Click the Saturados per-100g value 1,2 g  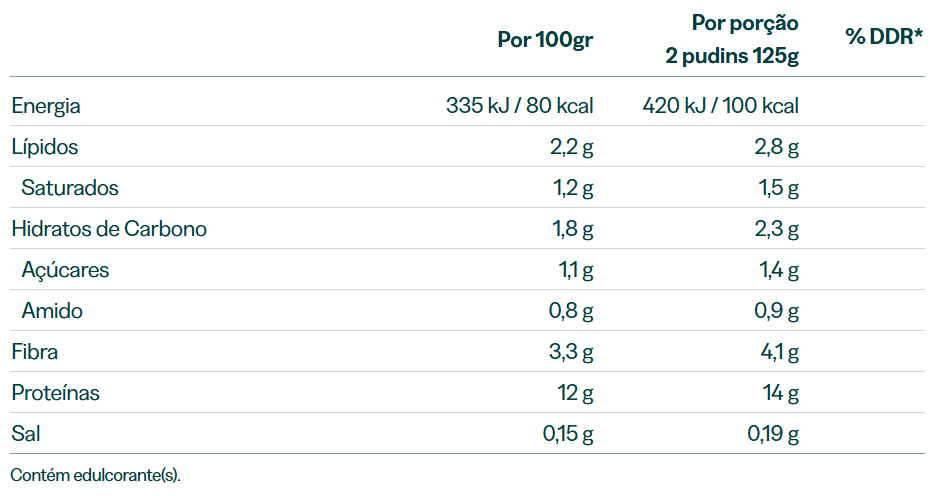[x=573, y=187]
